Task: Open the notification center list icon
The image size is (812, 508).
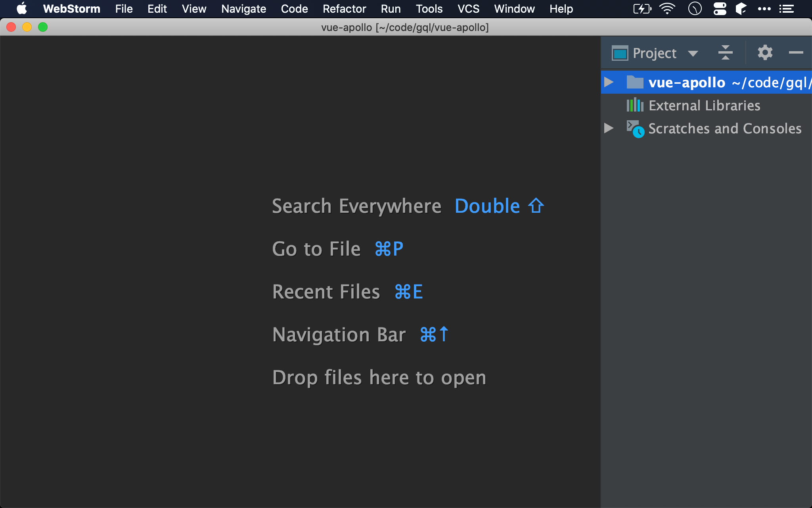Action: point(786,9)
